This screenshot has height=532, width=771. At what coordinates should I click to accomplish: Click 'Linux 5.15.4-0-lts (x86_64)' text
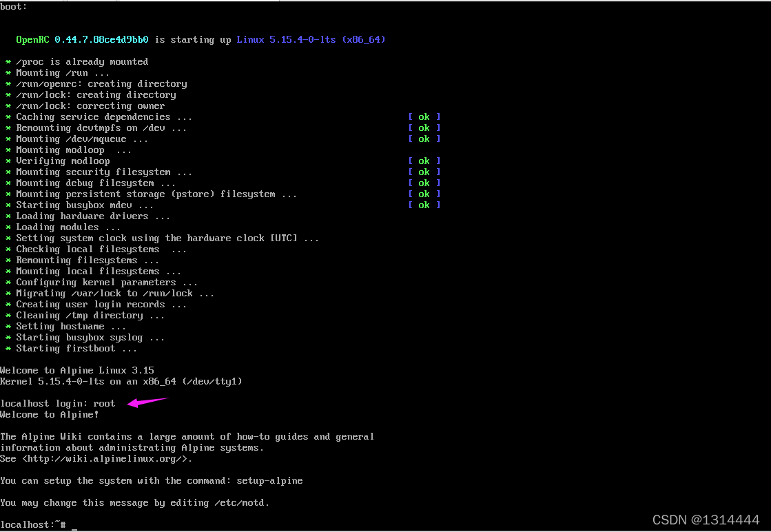(311, 39)
